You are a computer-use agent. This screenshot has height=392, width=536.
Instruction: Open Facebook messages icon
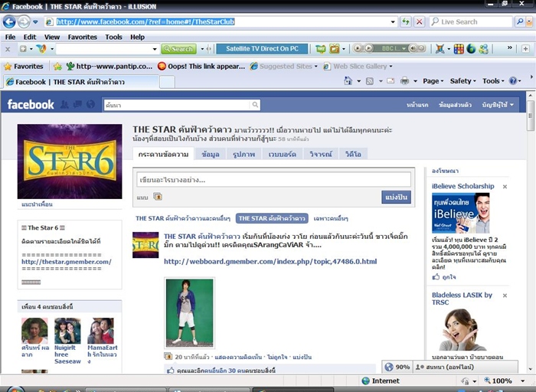77,104
